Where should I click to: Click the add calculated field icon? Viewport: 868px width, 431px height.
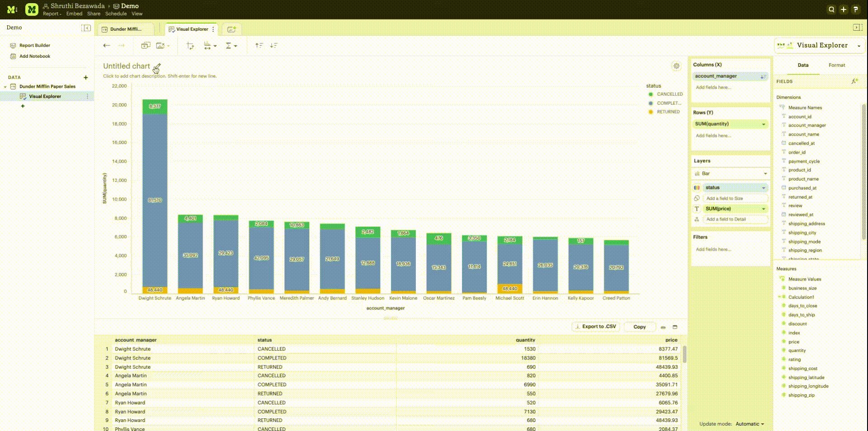coord(854,81)
